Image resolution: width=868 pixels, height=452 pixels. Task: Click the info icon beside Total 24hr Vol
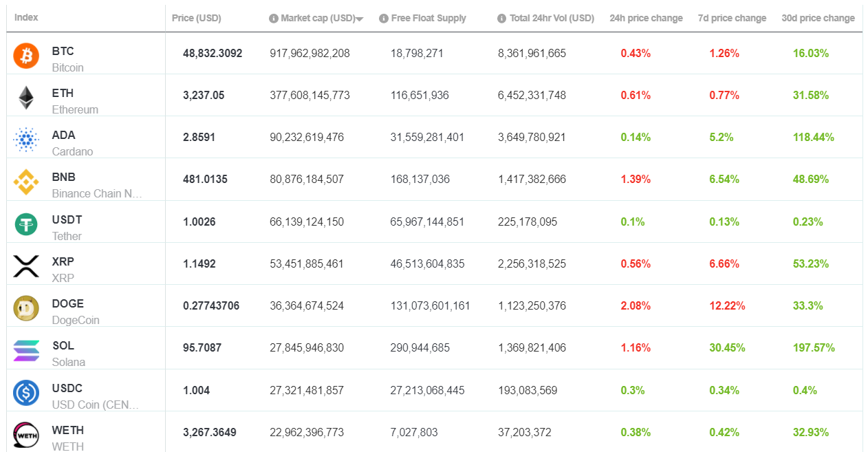tap(501, 19)
